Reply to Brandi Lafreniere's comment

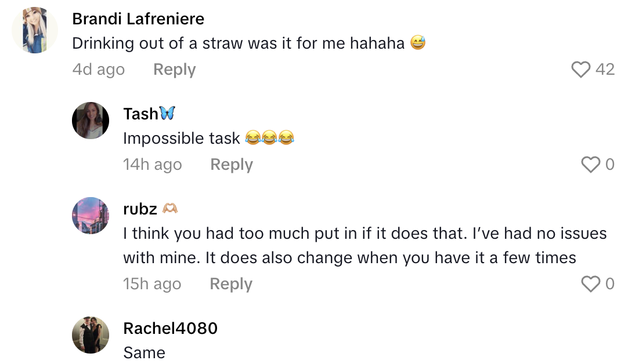174,69
